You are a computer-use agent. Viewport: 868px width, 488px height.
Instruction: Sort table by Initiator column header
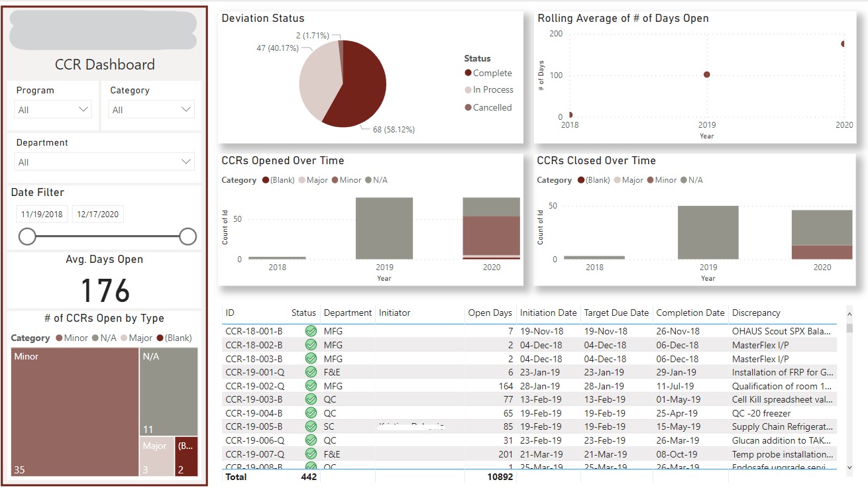395,313
